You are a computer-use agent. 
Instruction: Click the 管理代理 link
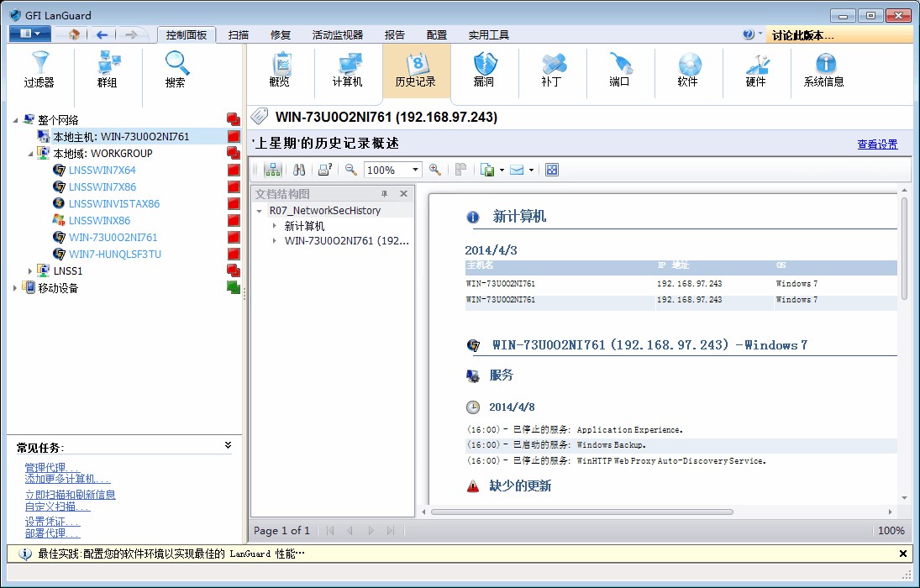(x=52, y=468)
